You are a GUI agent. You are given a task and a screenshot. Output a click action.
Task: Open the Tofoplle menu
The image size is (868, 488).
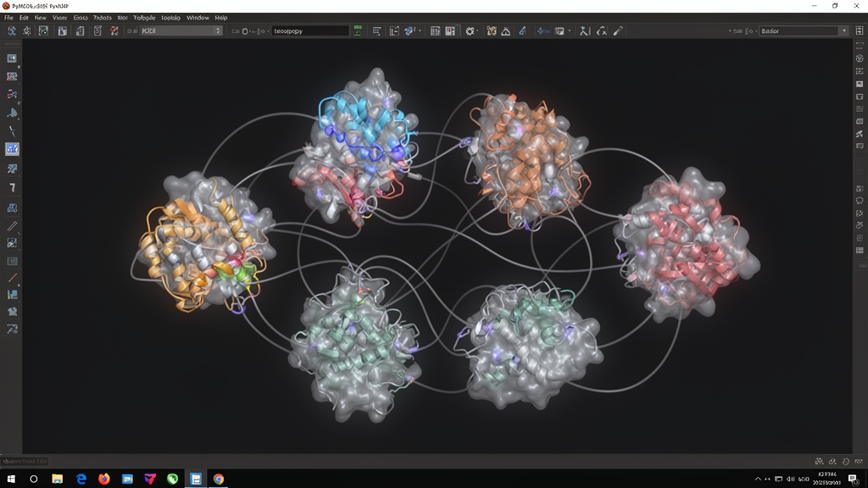click(x=144, y=18)
